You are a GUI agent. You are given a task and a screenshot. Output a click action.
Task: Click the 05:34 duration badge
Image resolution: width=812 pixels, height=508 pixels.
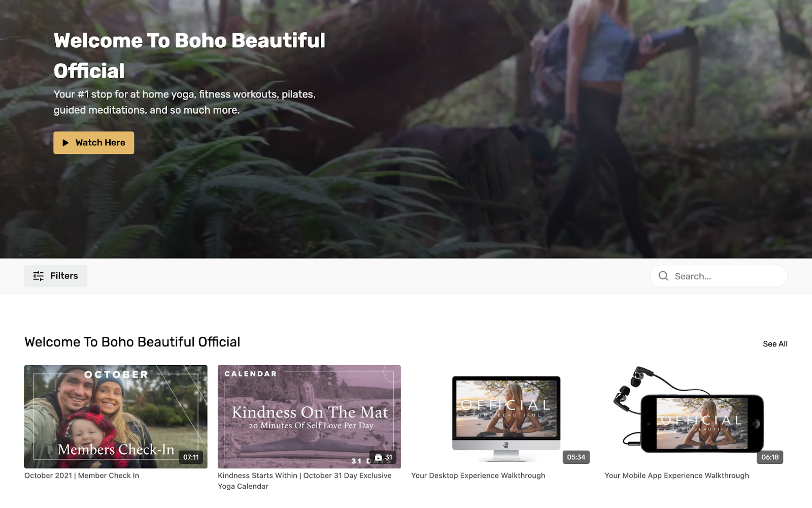[576, 457]
